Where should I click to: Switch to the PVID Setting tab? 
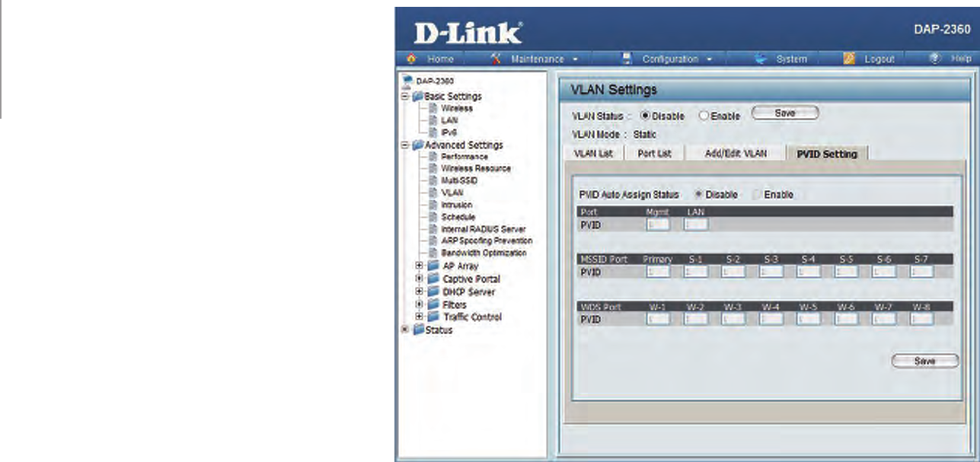(x=827, y=154)
